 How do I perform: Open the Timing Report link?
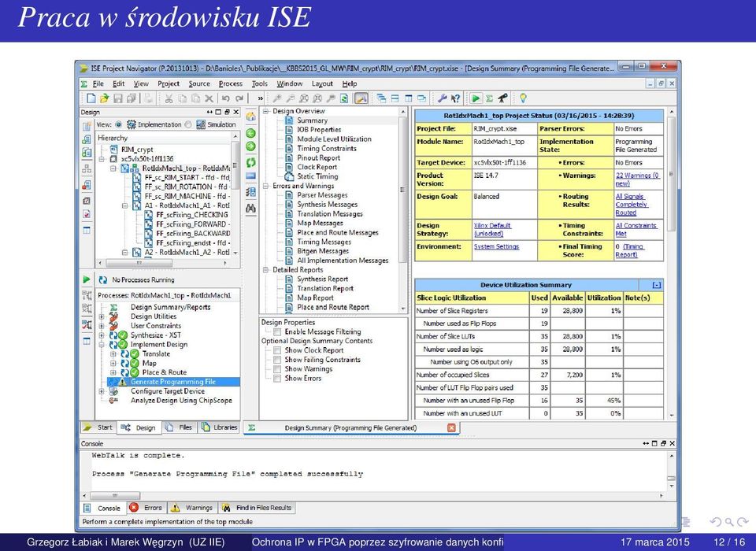tap(630, 250)
